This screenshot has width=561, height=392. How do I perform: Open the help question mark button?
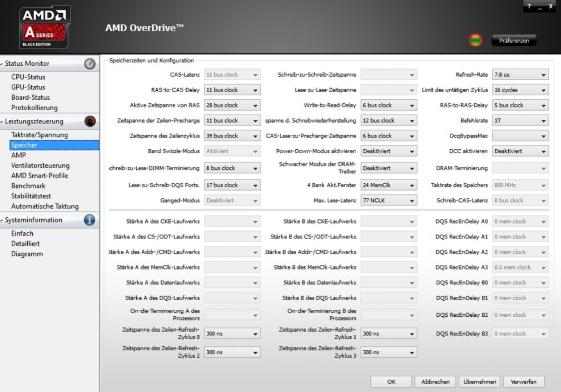(x=529, y=6)
